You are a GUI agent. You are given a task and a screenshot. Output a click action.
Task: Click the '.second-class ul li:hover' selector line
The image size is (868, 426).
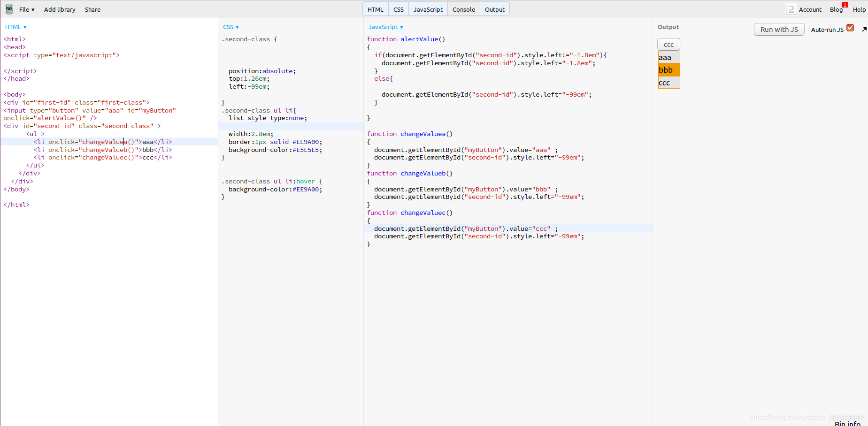(x=272, y=182)
